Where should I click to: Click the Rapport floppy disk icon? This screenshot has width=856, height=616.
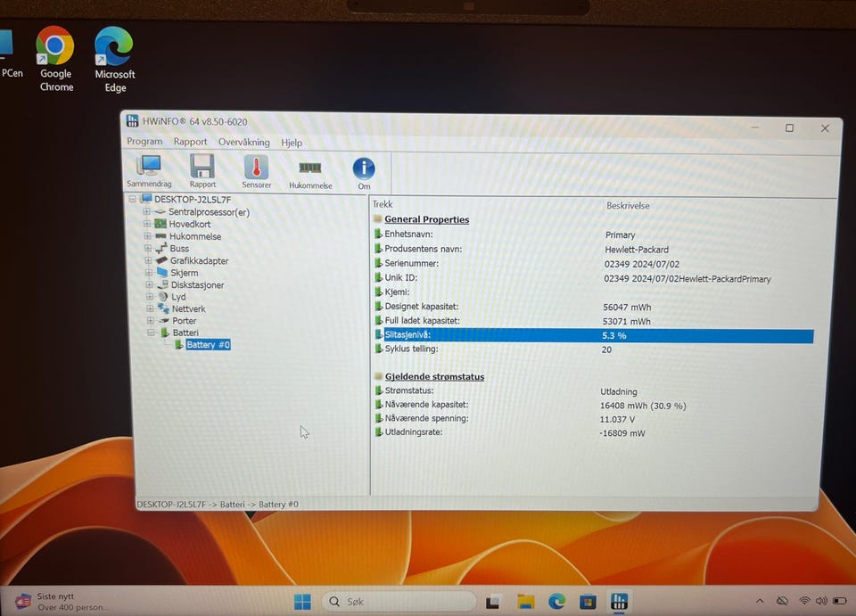point(202,171)
